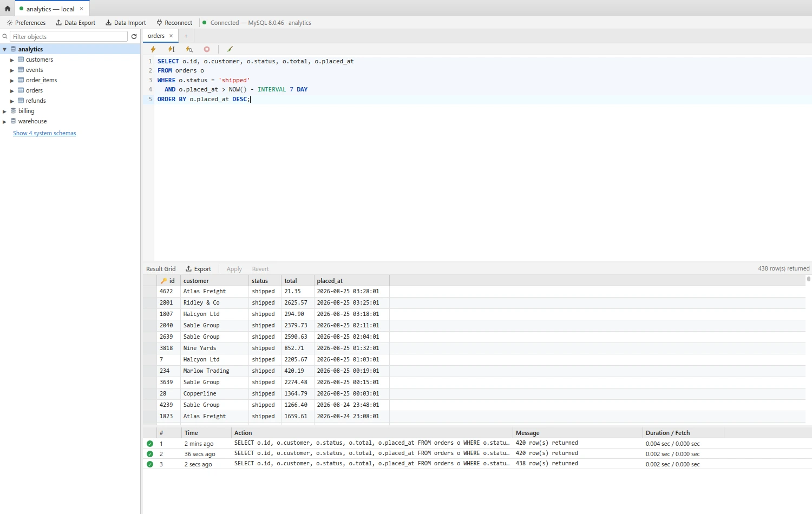
Task: Open Data Export
Action: [75, 23]
